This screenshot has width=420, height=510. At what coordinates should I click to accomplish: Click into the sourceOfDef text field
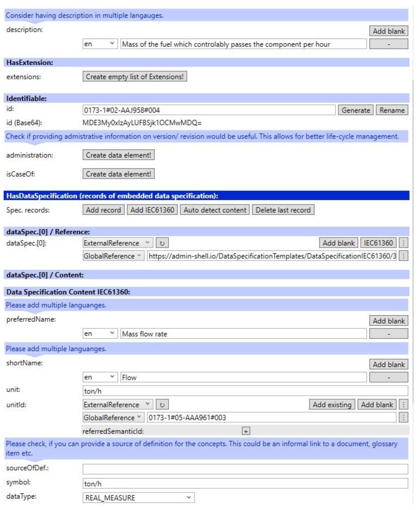[x=245, y=469]
